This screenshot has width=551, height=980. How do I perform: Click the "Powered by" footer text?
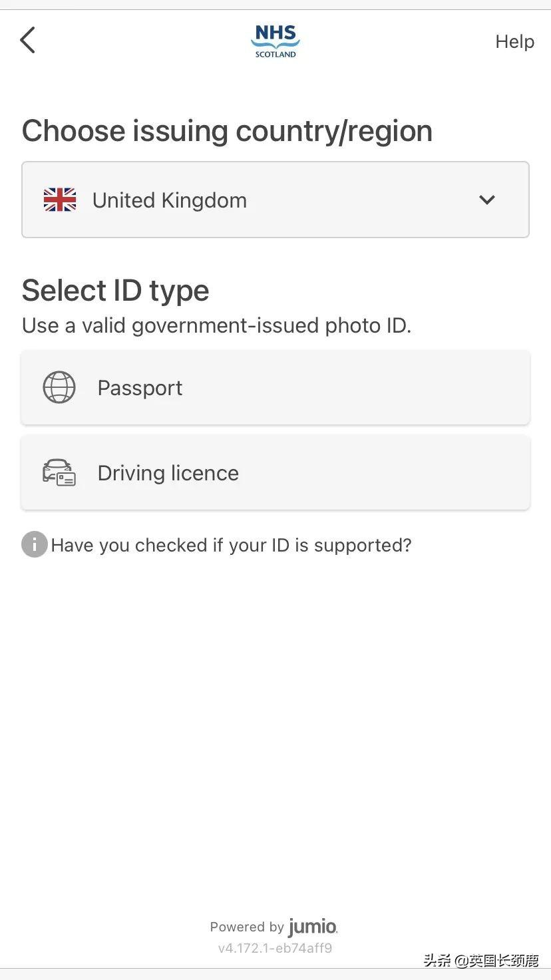click(247, 927)
